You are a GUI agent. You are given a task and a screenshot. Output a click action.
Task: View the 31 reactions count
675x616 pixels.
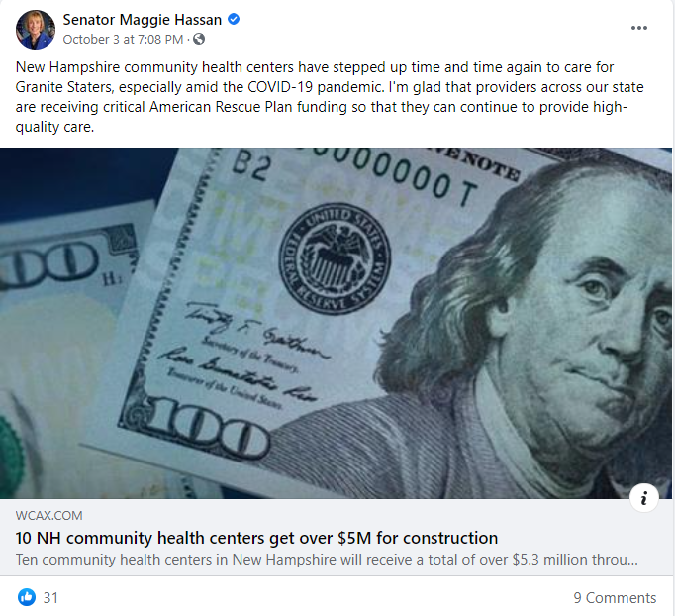[50, 598]
